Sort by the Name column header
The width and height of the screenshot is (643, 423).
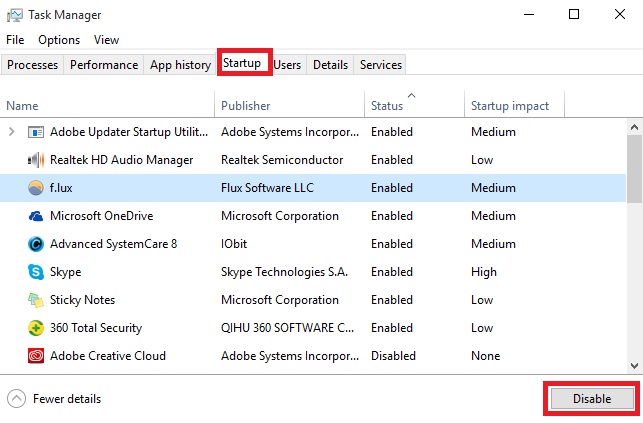pos(107,105)
